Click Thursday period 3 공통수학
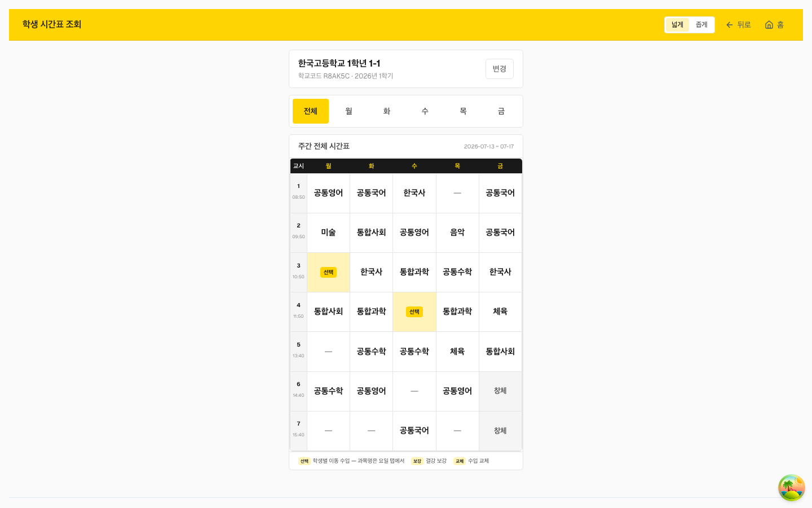Screen dimensions: 812x508 [457, 272]
